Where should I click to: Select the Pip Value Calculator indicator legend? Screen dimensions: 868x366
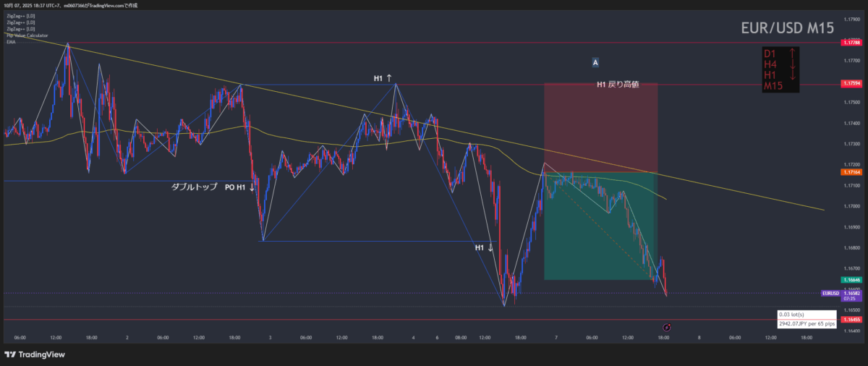click(27, 35)
